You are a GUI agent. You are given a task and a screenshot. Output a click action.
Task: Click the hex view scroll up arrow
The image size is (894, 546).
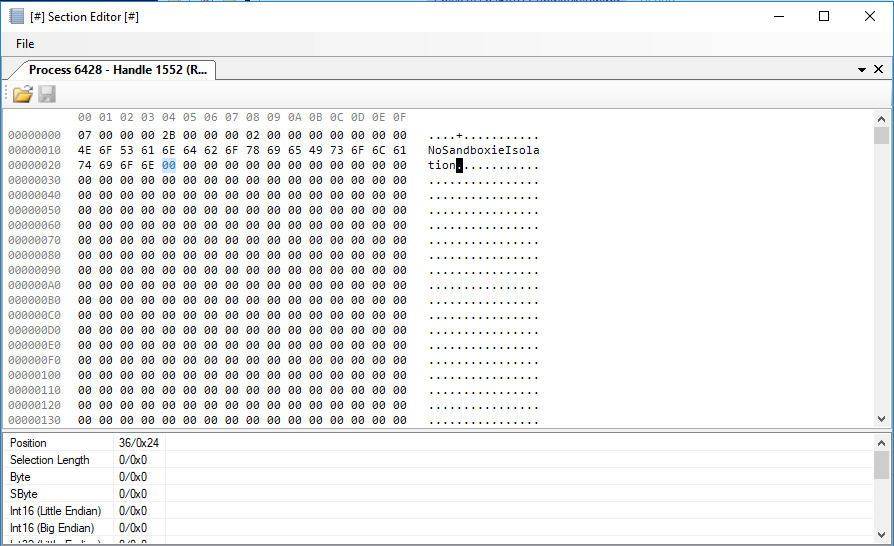click(881, 119)
